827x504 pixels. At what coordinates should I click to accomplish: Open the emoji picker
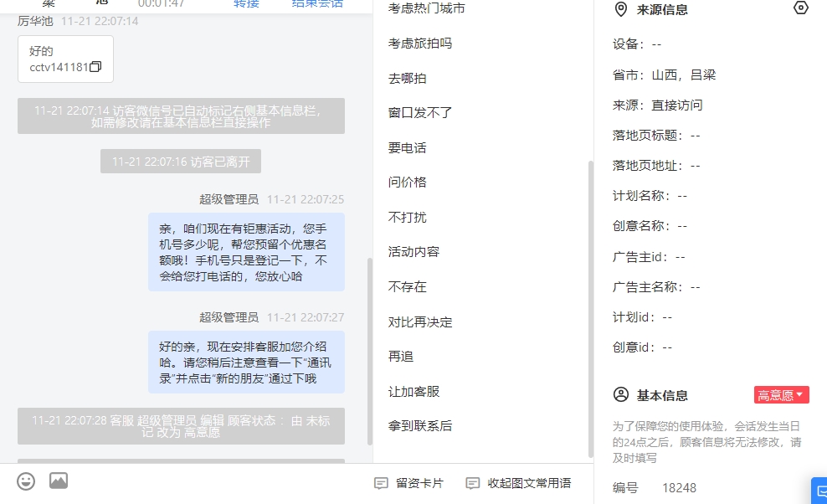coord(26,481)
